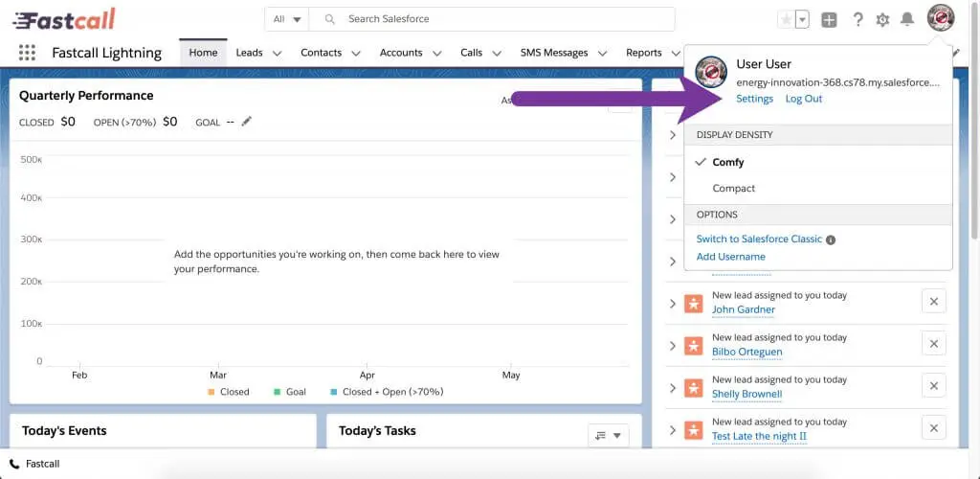980x479 pixels.
Task: Expand the Shelly Brownell assistant item
Action: [673, 388]
